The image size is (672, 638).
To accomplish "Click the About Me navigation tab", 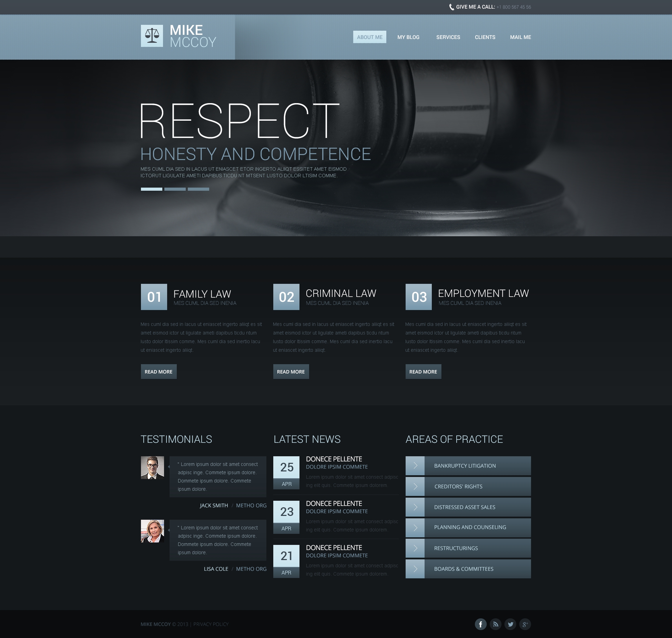I will pyautogui.click(x=368, y=37).
